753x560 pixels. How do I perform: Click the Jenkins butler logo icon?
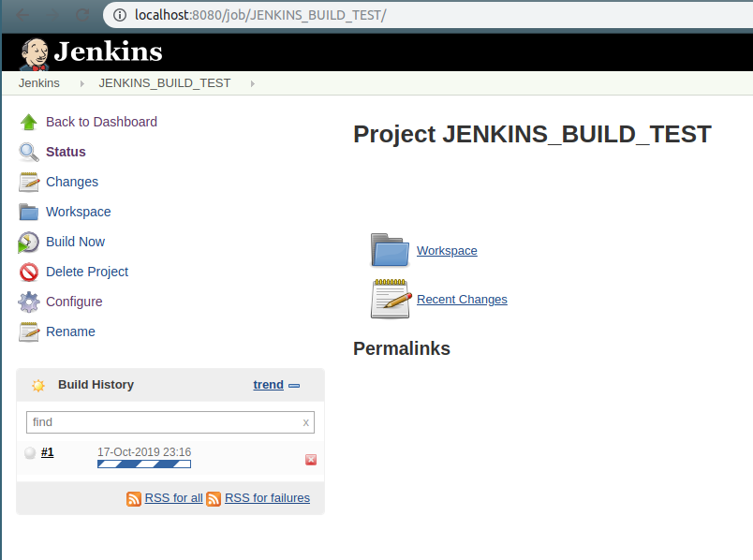coord(34,53)
